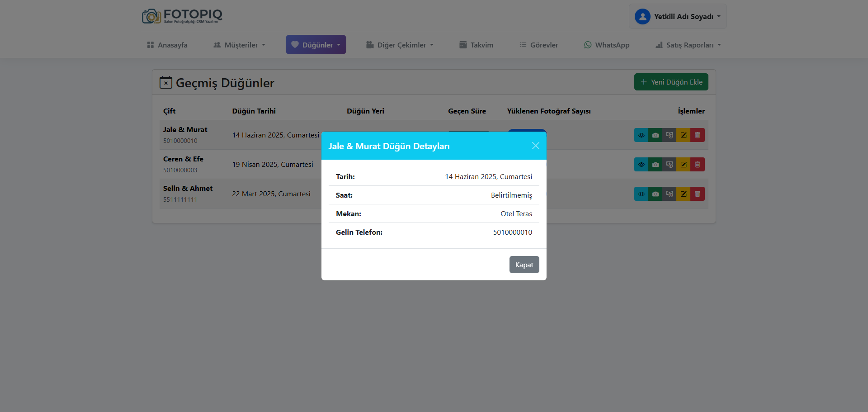Screen dimensions: 868x412
Task: Click the FOTOPIQ logo
Action: pyautogui.click(x=182, y=16)
